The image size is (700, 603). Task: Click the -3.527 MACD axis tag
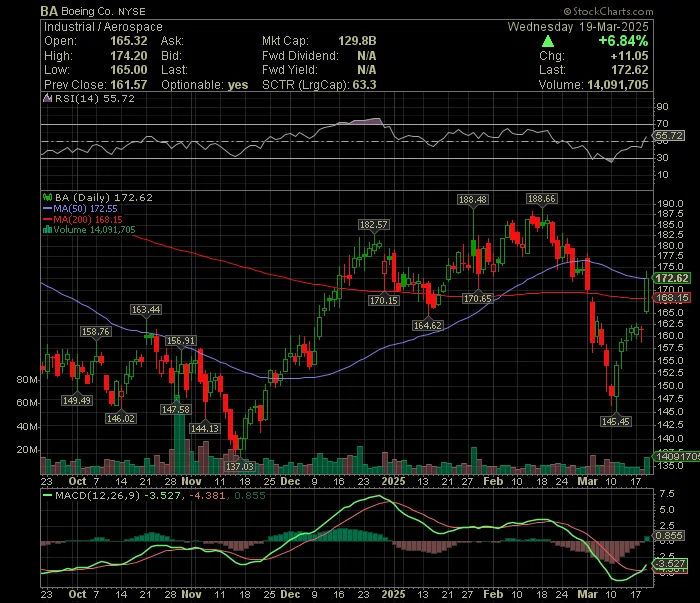tap(671, 564)
